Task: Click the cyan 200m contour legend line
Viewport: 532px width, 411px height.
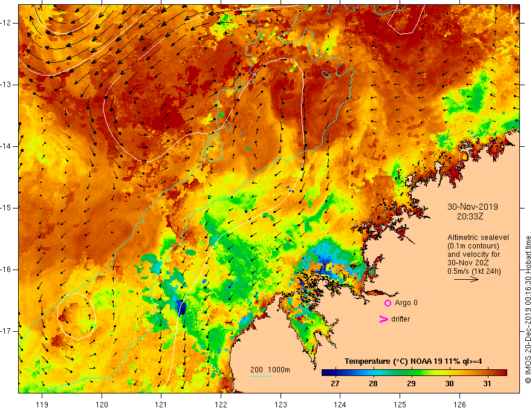Action: tap(260, 376)
